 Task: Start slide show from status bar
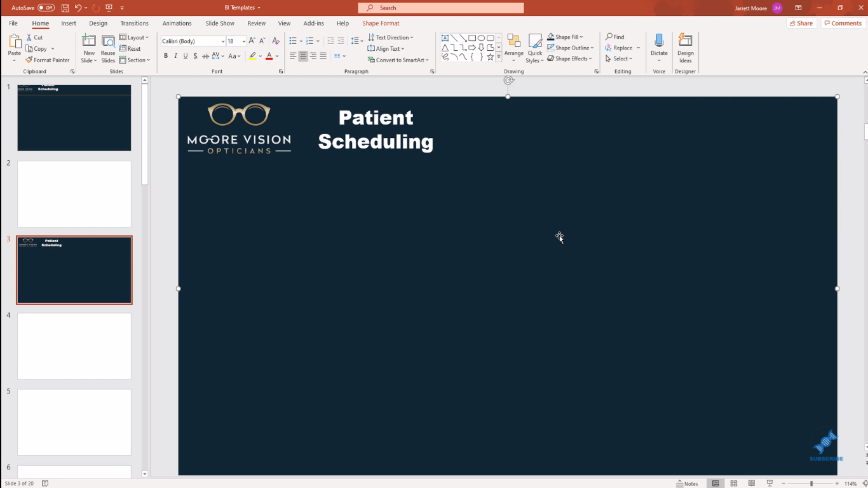click(770, 484)
